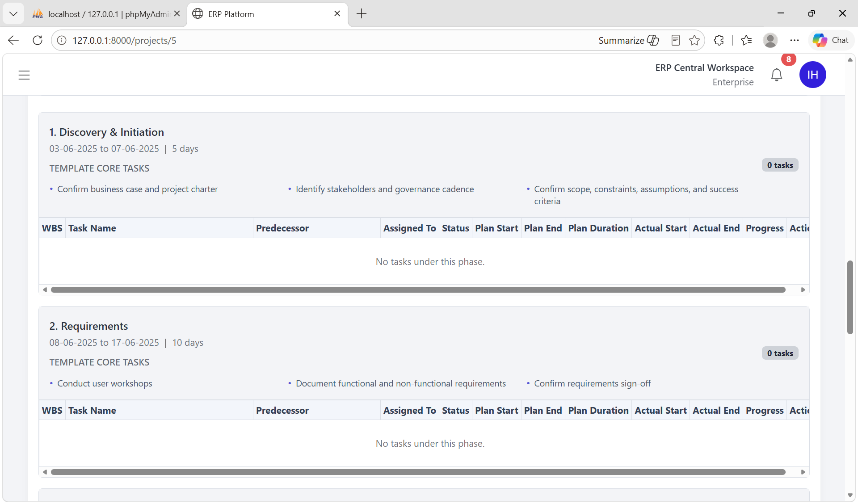Viewport: 858px width, 504px height.
Task: Click left arrow of Requirements table scrollbar
Action: (45, 472)
